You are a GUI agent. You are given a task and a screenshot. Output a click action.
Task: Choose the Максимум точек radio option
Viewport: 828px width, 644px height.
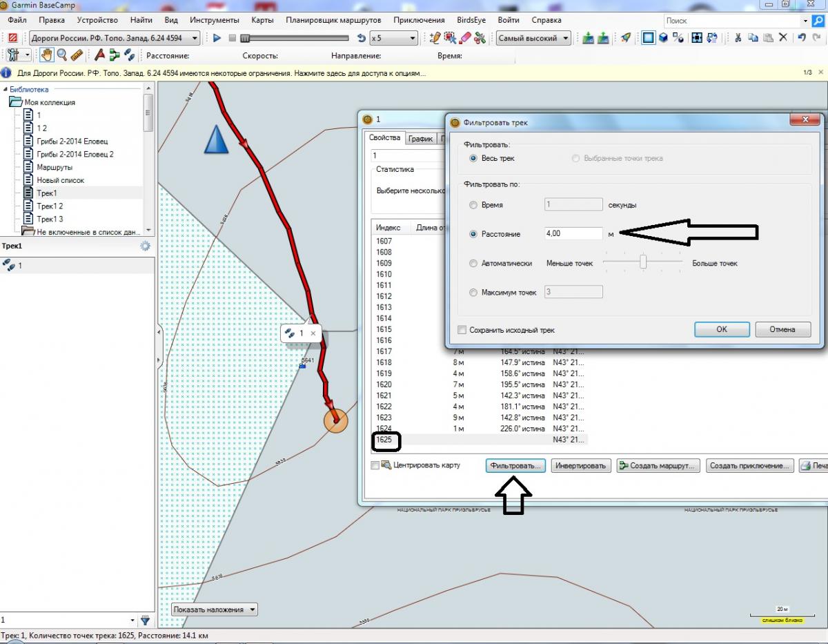(473, 293)
